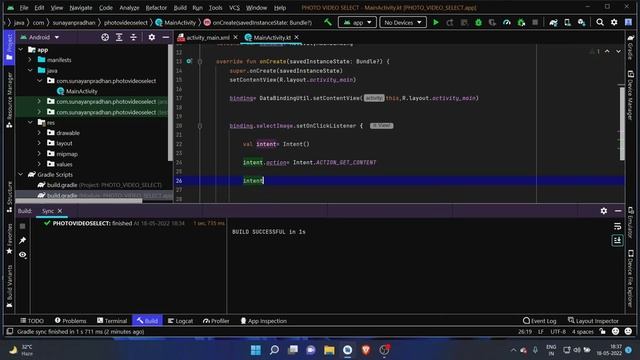The width and height of the screenshot is (640, 360).
Task: Select MainActivity in project tree
Action: [82, 91]
